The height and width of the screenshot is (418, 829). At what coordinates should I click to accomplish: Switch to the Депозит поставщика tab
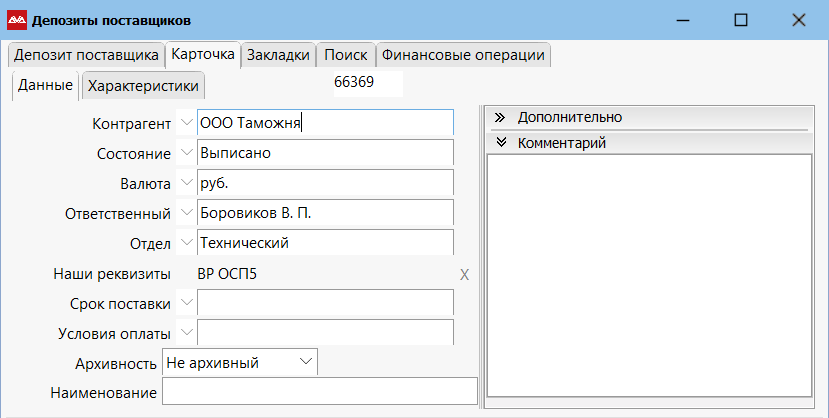click(x=84, y=55)
